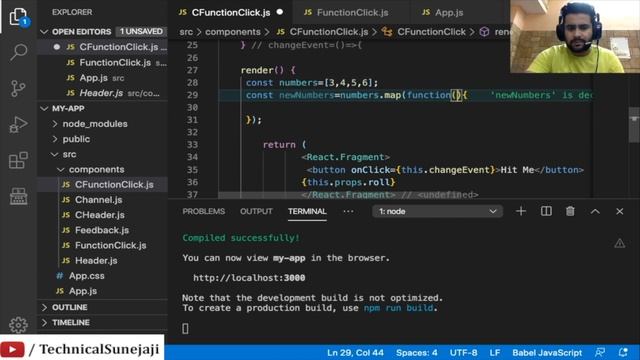The width and height of the screenshot is (640, 360).
Task: Click the editor vertical scrollbar thumb
Action: click(x=634, y=124)
